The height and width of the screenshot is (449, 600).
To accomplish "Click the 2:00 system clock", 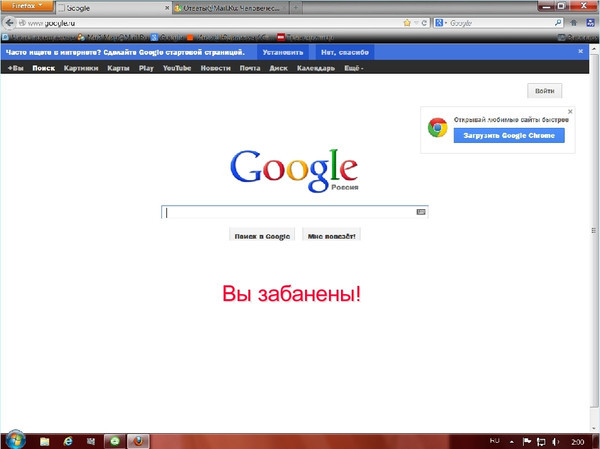I will pyautogui.click(x=577, y=442).
